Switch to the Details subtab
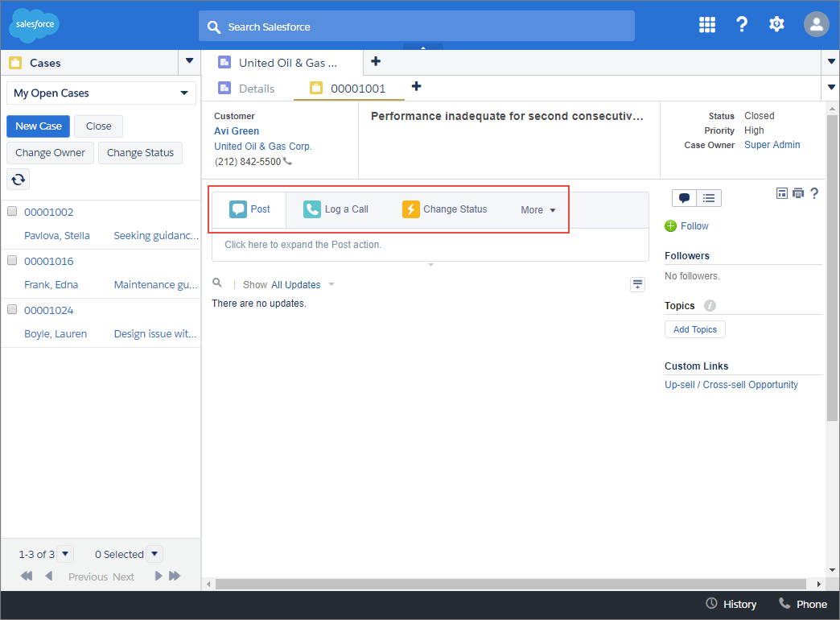Viewport: 840px width, 620px height. pos(247,89)
